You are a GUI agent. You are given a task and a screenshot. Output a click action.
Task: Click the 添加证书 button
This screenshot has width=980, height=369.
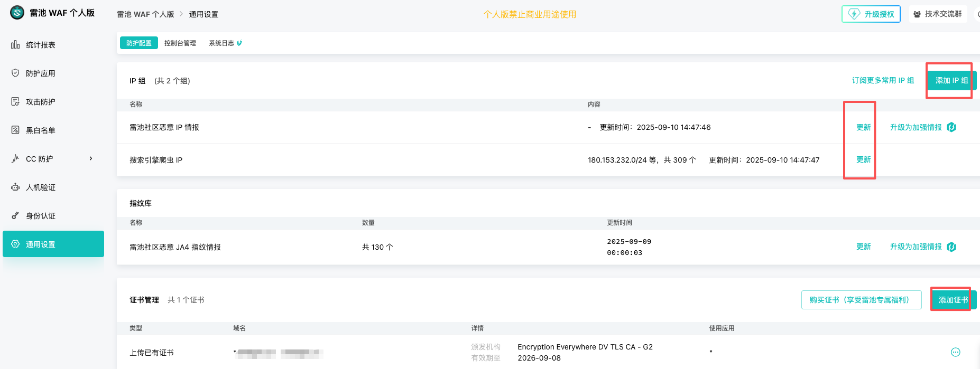tap(954, 300)
